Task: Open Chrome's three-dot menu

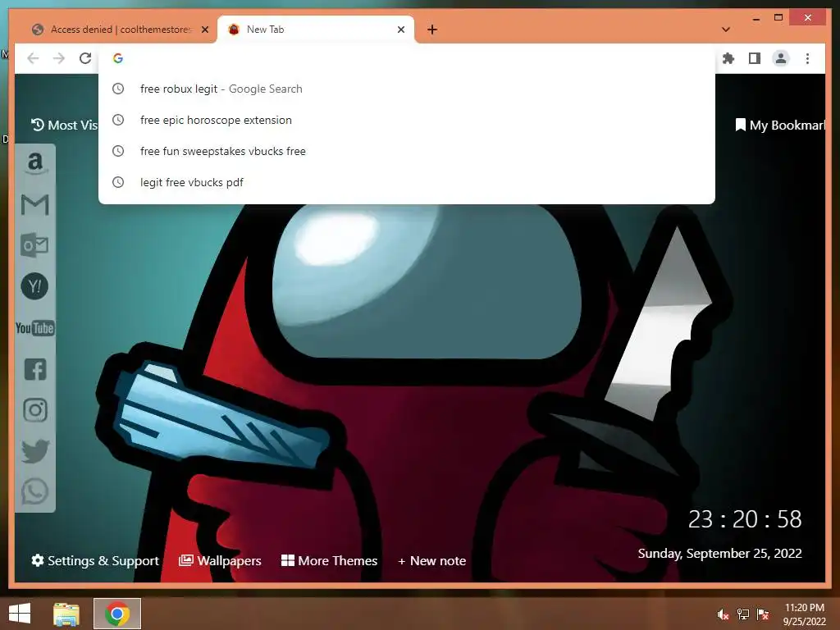Action: [807, 58]
